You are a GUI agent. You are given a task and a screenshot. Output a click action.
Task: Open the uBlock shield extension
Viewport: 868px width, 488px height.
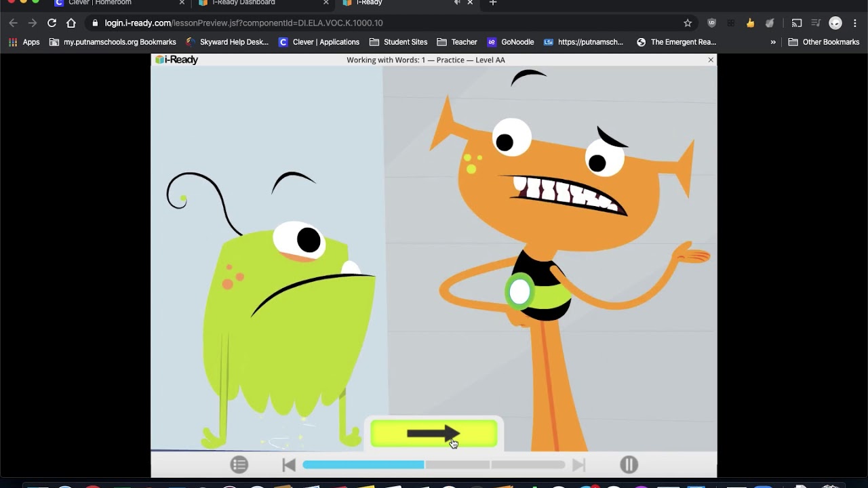click(x=711, y=23)
